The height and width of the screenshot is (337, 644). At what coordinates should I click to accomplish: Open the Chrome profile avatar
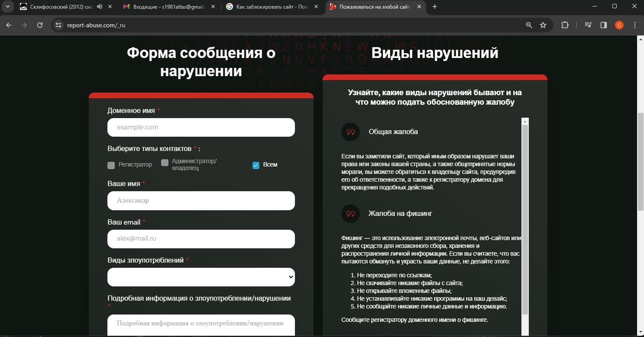click(x=619, y=25)
